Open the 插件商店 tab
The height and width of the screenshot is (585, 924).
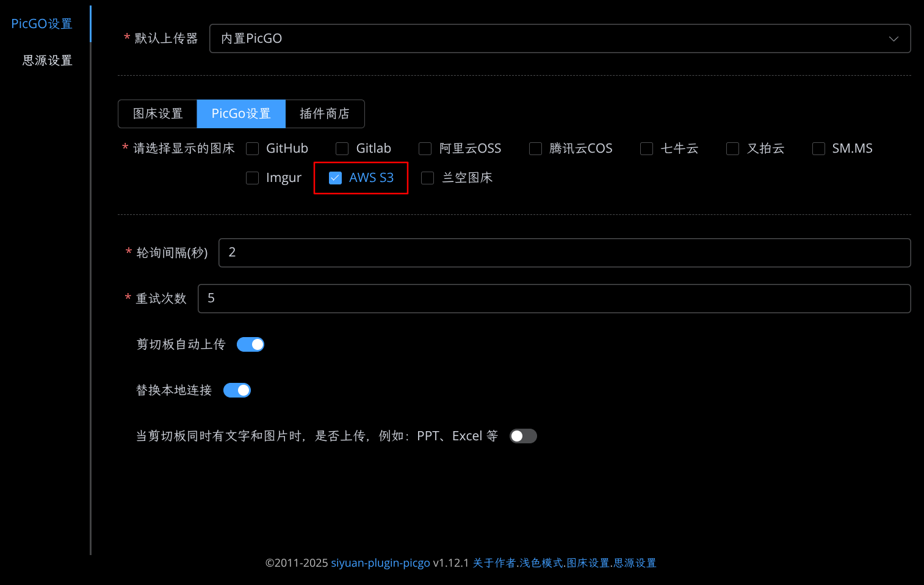click(325, 114)
